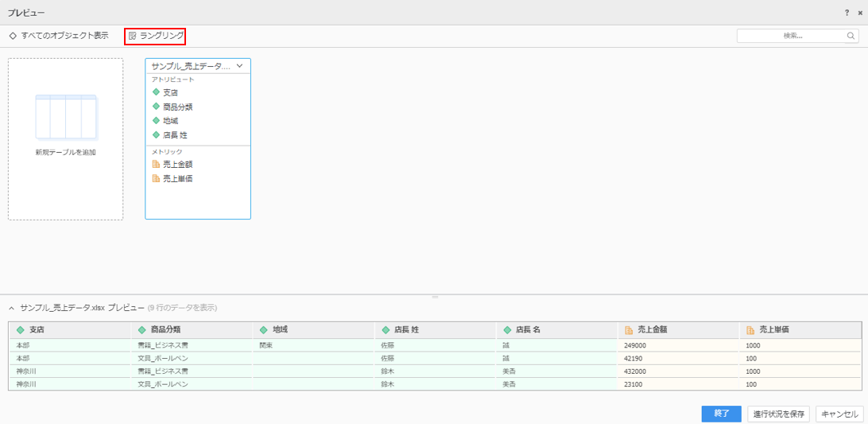868x424 pixels.
Task: Click cell 249000 in 売上金額 column
Action: 679,345
